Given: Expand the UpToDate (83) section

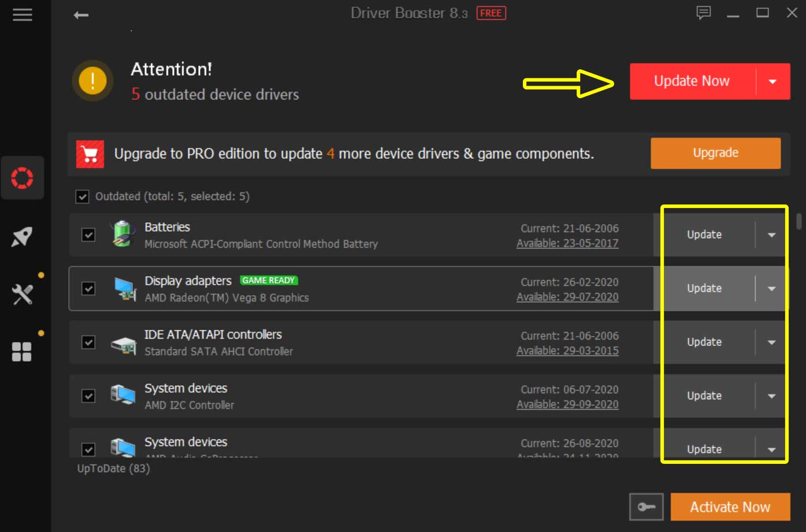Looking at the screenshot, I should (x=114, y=468).
